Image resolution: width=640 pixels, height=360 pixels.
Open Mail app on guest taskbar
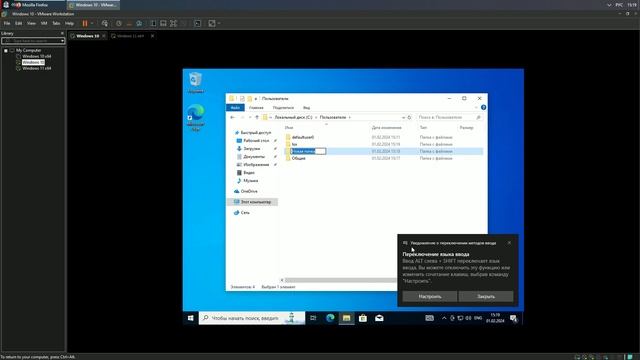(379, 318)
